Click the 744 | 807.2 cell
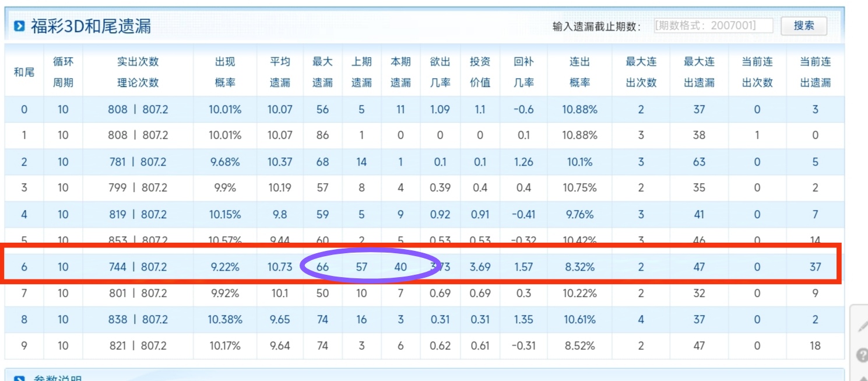This screenshot has height=381, width=868. 138,267
